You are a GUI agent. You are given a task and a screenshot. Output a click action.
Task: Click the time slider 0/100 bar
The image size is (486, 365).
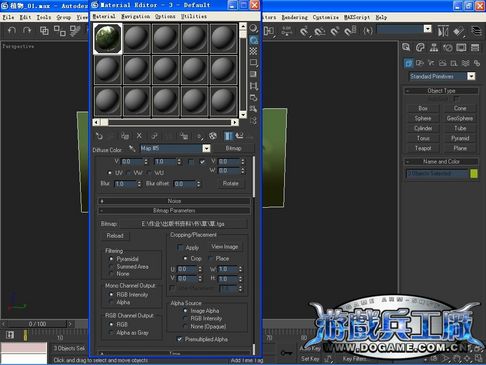pos(37,324)
